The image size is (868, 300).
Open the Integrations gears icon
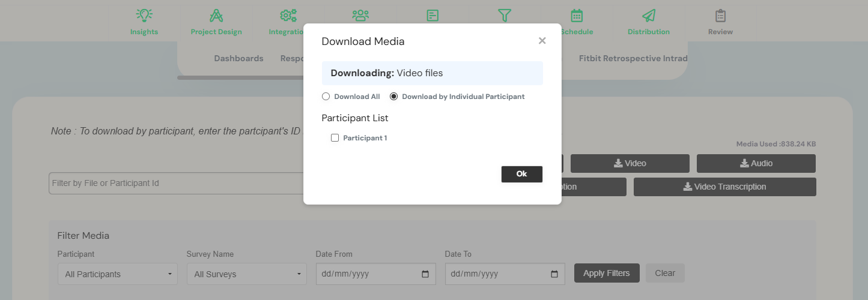tap(288, 16)
